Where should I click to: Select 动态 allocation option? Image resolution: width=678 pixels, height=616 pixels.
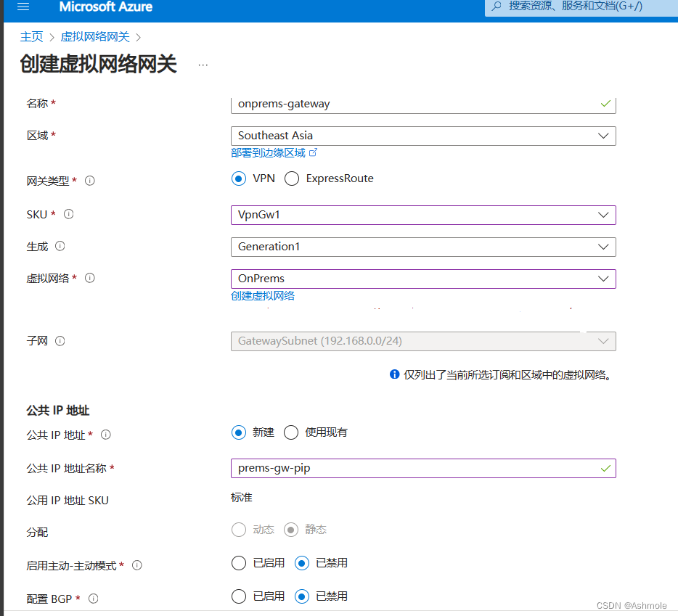coord(239,530)
